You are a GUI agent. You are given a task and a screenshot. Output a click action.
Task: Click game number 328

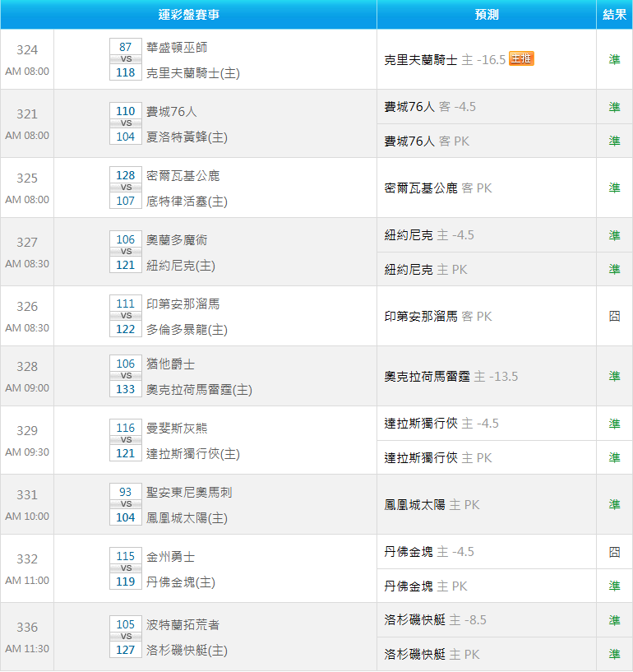point(27,367)
